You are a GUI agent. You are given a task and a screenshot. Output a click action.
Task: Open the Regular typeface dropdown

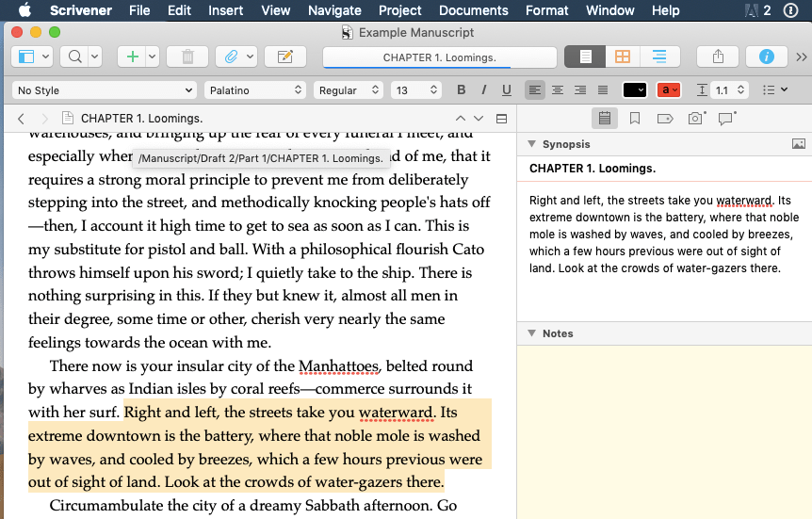pyautogui.click(x=349, y=90)
